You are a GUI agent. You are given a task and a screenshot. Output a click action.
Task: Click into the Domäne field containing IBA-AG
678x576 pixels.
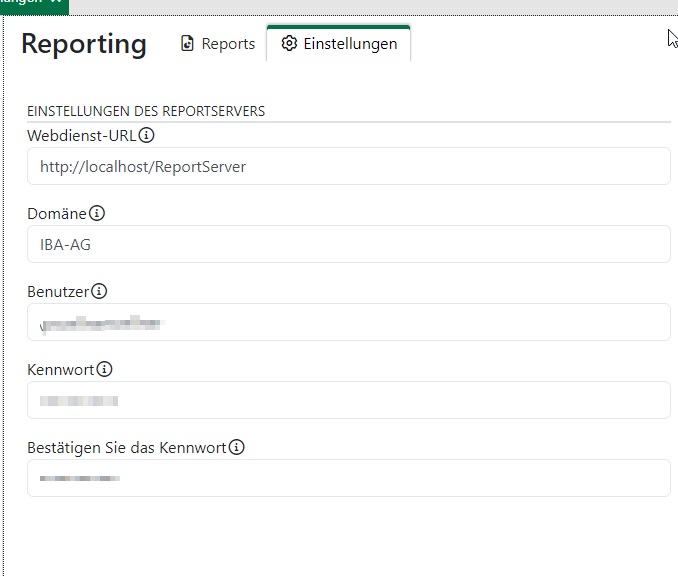point(348,244)
